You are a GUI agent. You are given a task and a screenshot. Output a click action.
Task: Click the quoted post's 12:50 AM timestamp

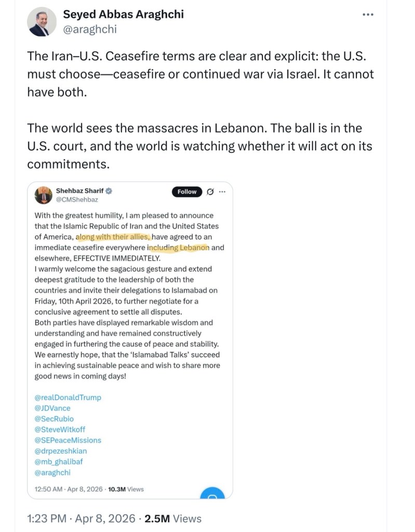68,489
